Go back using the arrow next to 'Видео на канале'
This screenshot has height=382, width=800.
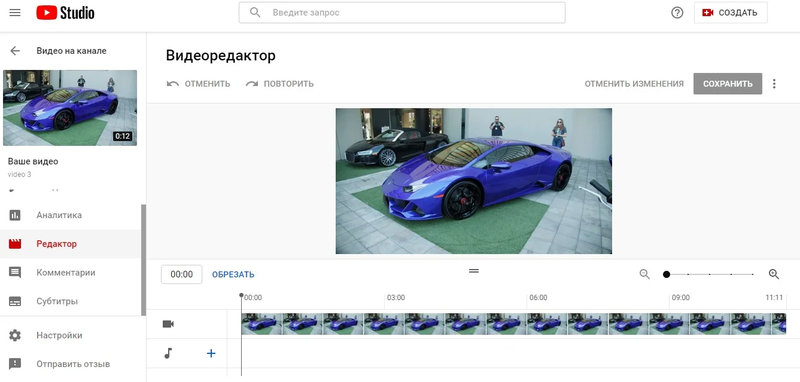[15, 50]
